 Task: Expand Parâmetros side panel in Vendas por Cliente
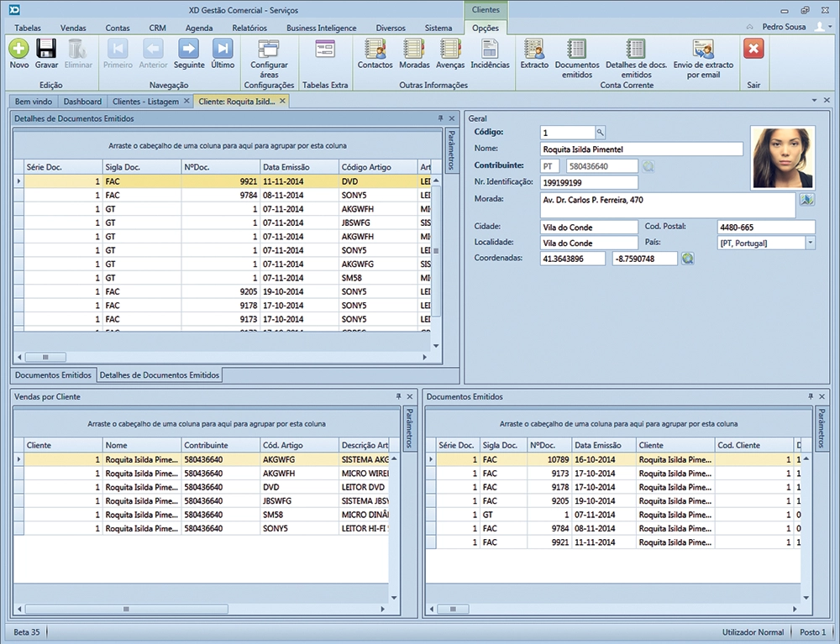click(410, 428)
